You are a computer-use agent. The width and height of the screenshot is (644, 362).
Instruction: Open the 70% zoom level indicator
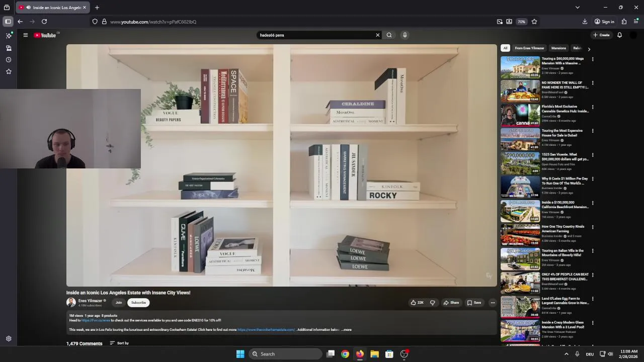[x=521, y=22]
